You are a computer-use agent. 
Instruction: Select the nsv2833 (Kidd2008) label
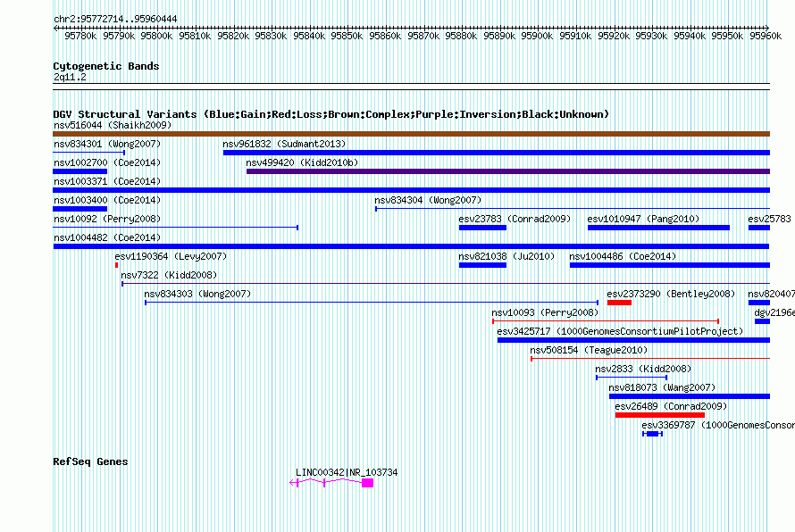click(x=643, y=369)
